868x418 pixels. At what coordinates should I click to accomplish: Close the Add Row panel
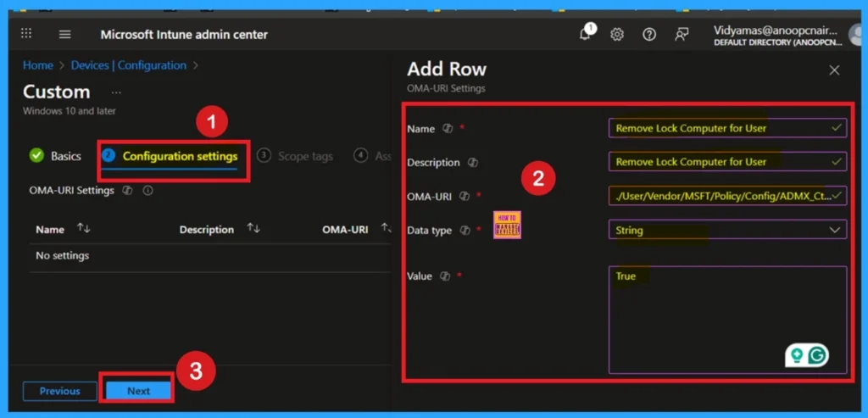[x=834, y=70]
